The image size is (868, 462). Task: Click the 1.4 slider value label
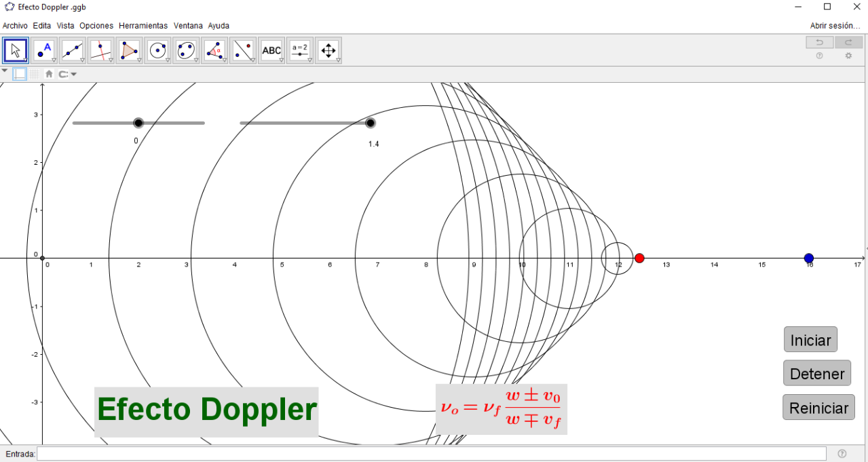(x=373, y=145)
